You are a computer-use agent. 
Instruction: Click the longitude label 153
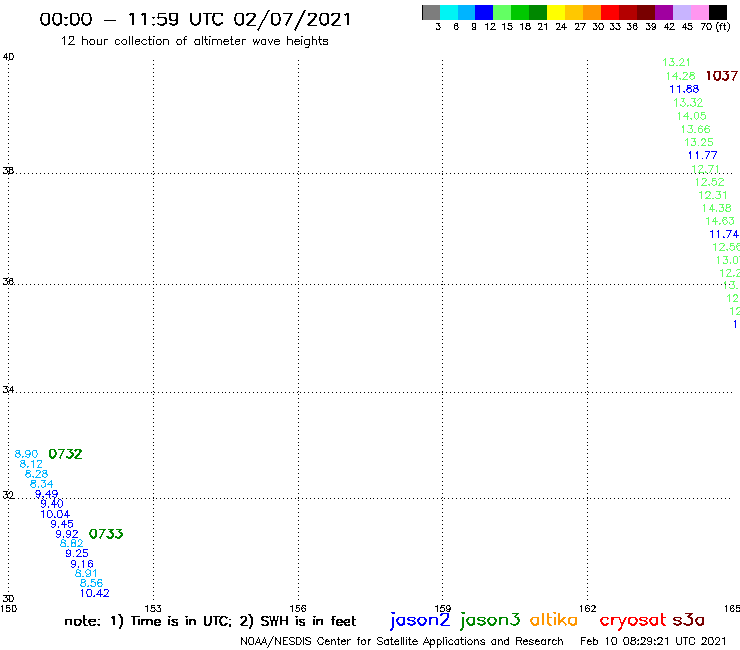153,608
